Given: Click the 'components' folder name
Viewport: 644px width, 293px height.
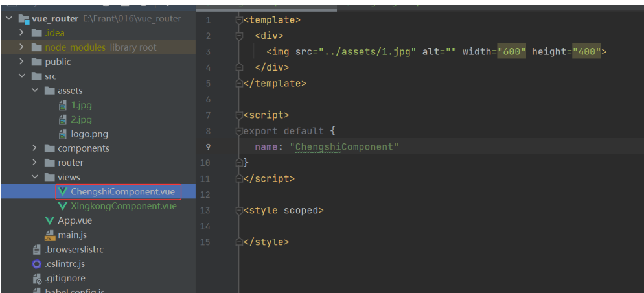Looking at the screenshot, I should tap(84, 148).
